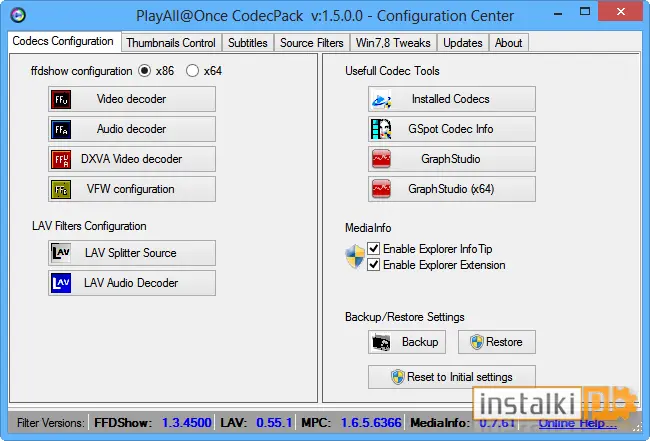The width and height of the screenshot is (650, 441).
Task: Click the Installed Codecs icon
Action: (x=381, y=100)
